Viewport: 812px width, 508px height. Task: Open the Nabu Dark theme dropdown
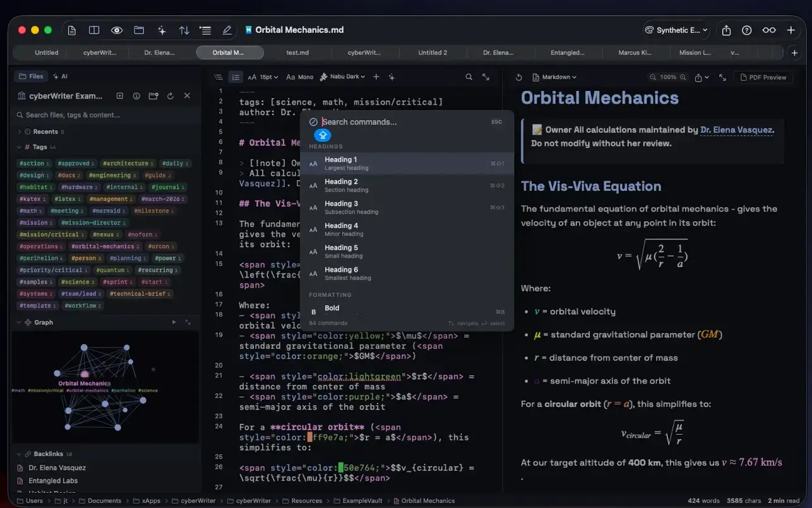pyautogui.click(x=343, y=77)
